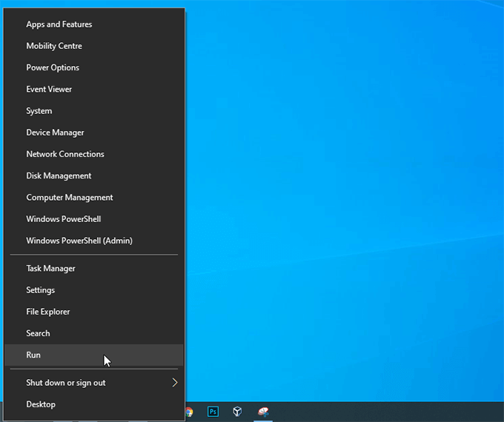Image resolution: width=504 pixels, height=422 pixels.
Task: Choose the System entry
Action: 39,111
